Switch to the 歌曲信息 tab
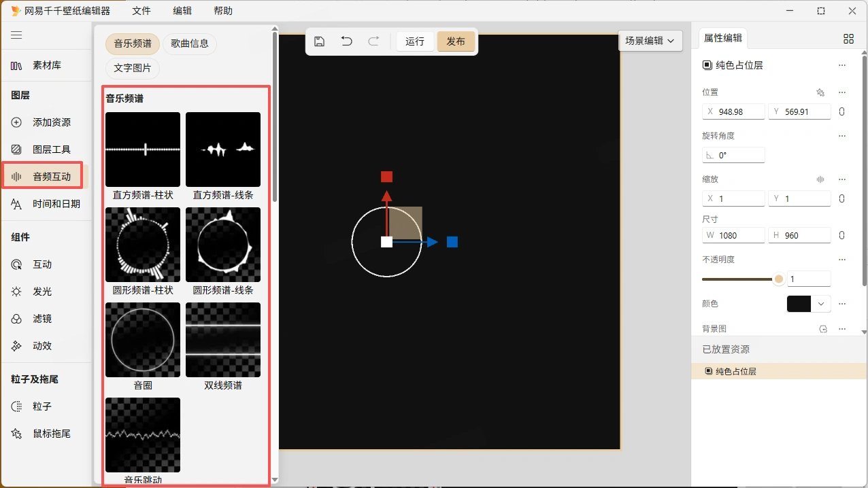 click(x=190, y=44)
